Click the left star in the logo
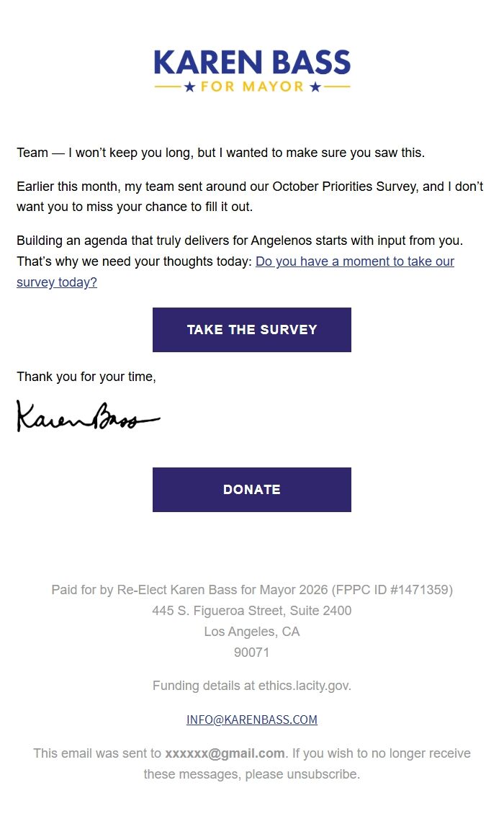Image resolution: width=504 pixels, height=829 pixels. pos(190,87)
